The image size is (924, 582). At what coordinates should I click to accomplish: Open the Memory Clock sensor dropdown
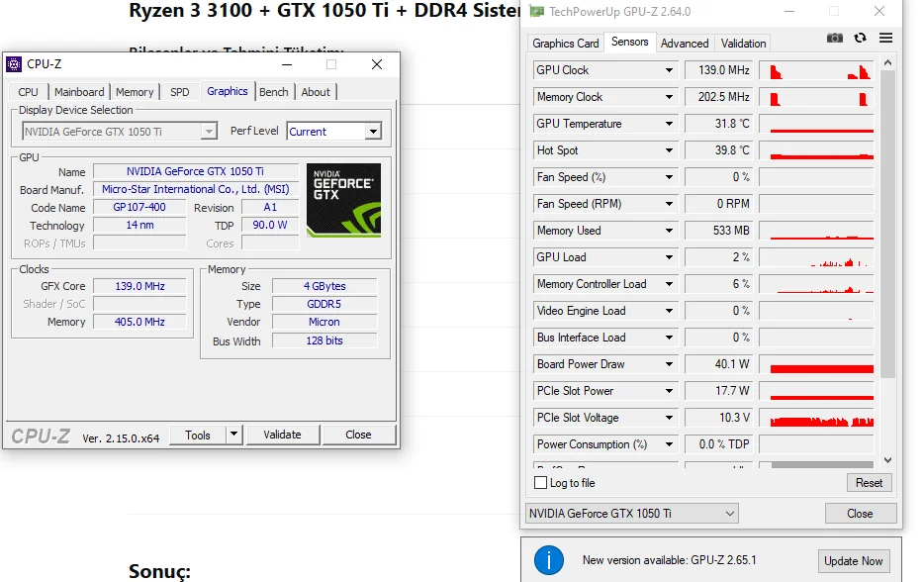[x=669, y=97]
